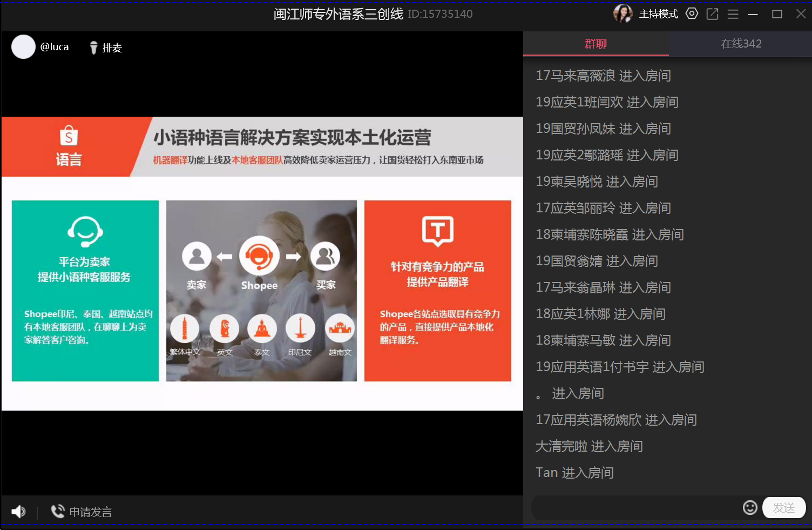Click the host avatar in title bar
The width and height of the screenshot is (812, 530).
pos(622,14)
